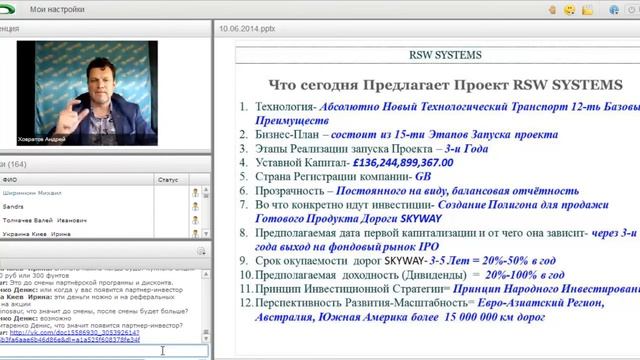Click the RSW SYSTEMS slide header
This screenshot has height=360, width=640.
point(445,55)
